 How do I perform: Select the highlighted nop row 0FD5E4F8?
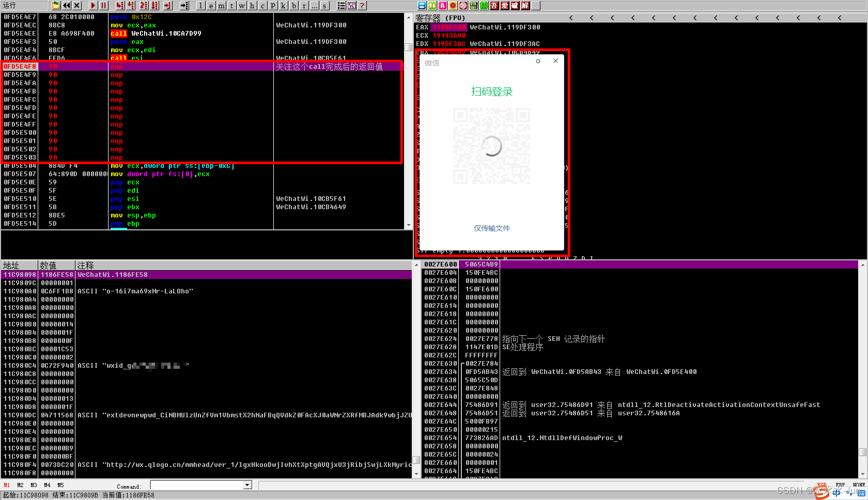click(203, 67)
